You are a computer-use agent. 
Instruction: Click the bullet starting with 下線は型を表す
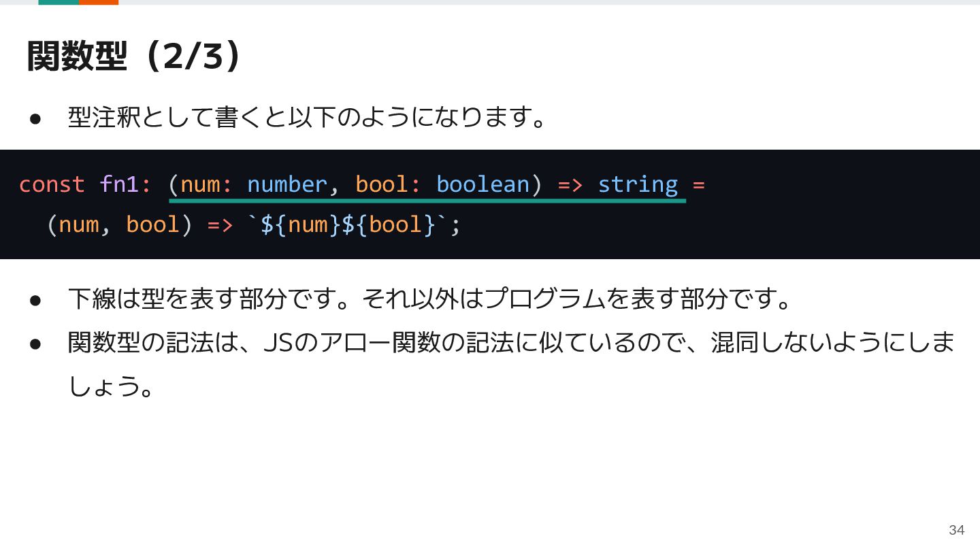coord(430,299)
